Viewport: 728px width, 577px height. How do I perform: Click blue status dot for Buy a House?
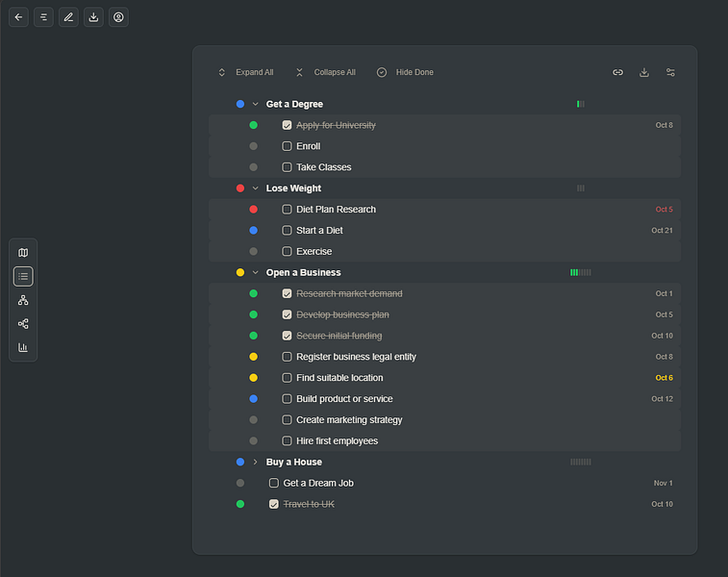pyautogui.click(x=240, y=462)
